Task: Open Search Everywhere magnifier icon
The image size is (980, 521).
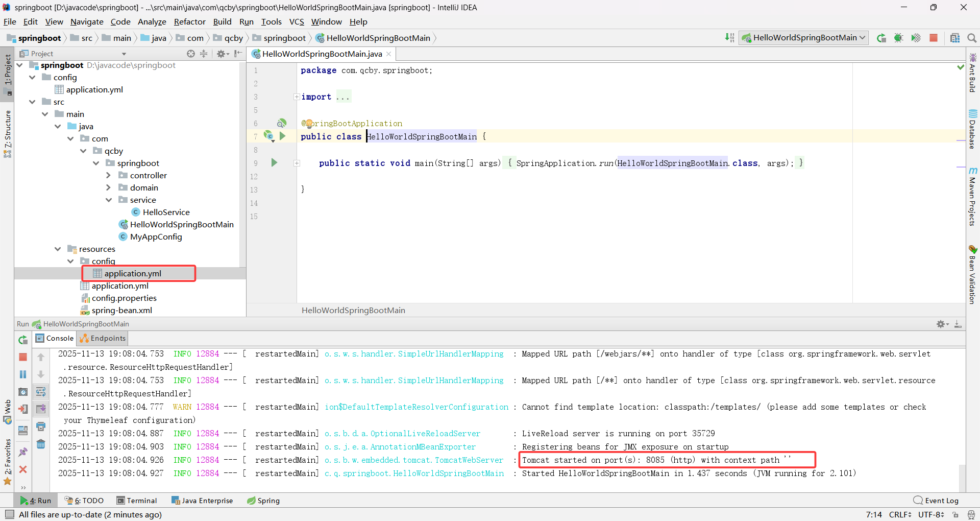Action: coord(972,38)
